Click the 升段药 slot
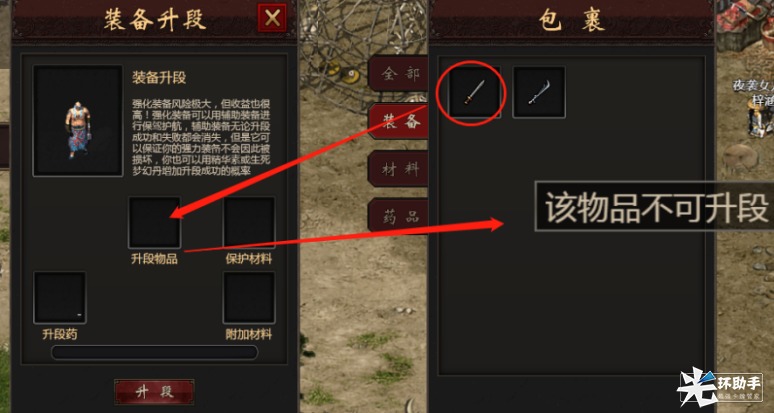774x413 pixels. pos(60,298)
